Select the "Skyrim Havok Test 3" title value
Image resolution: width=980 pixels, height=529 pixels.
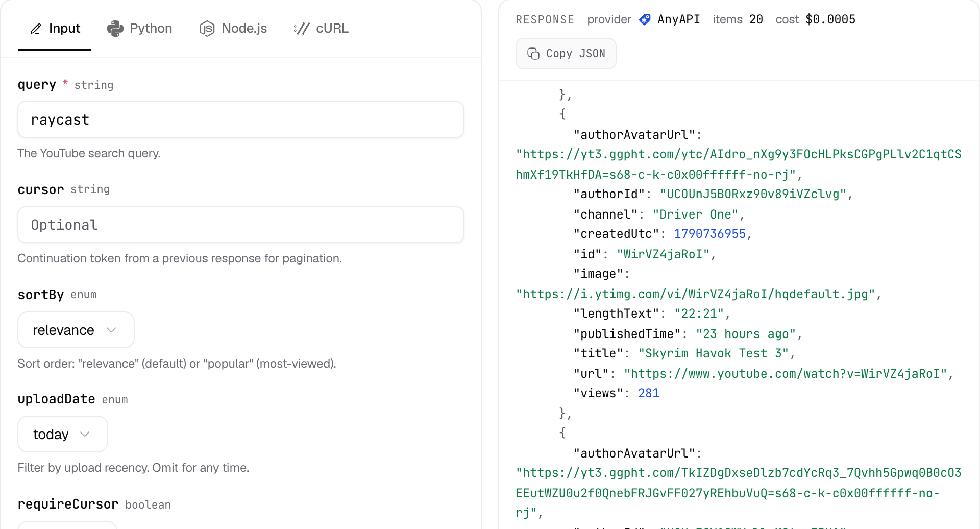pyautogui.click(x=714, y=353)
